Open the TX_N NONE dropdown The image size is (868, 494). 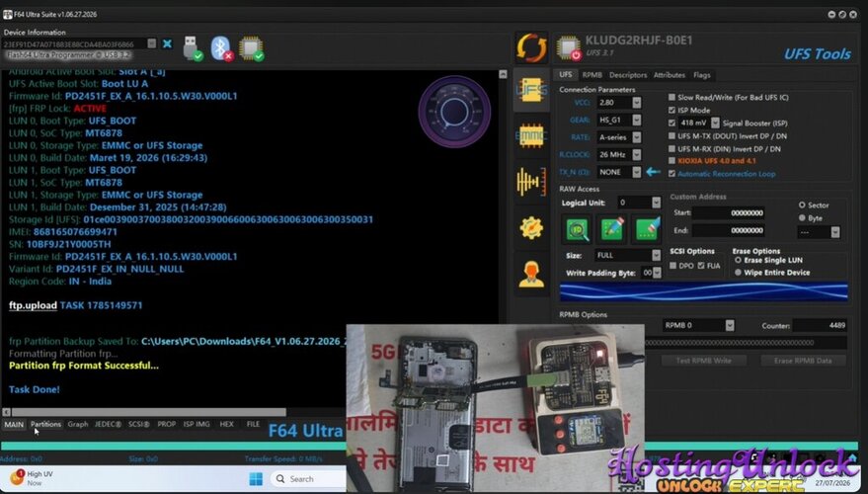coord(637,172)
